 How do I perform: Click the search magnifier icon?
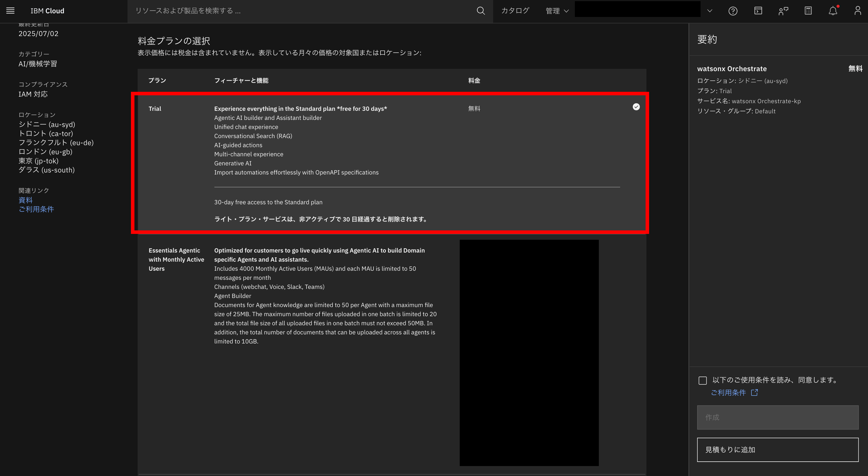481,11
